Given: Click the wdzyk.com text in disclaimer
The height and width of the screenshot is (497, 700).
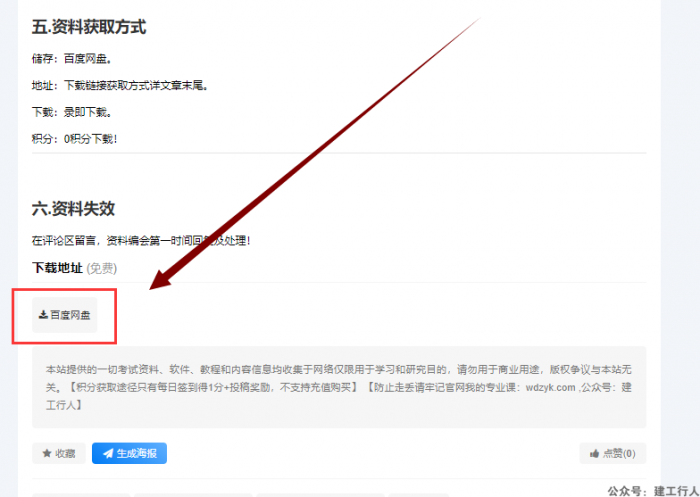Looking at the screenshot, I should [550, 387].
